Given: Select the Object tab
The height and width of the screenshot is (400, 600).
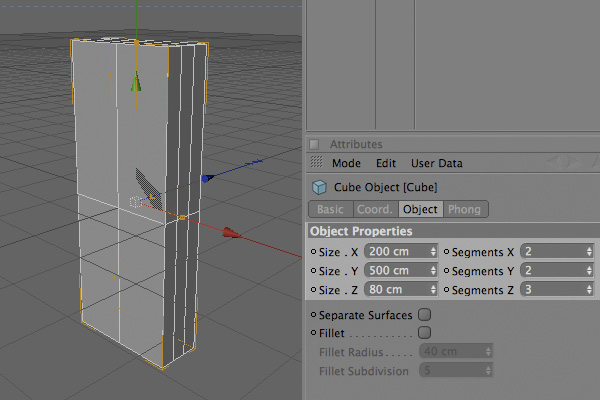Looking at the screenshot, I should pyautogui.click(x=420, y=209).
